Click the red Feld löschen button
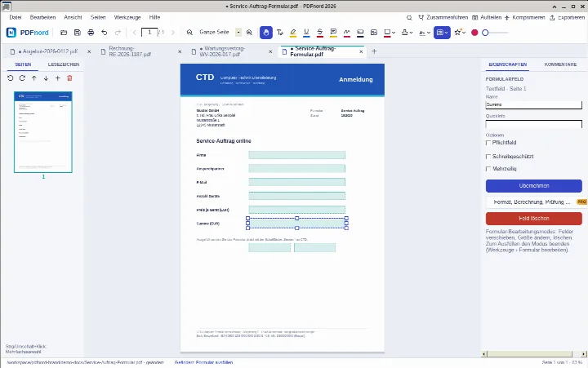 coord(534,219)
